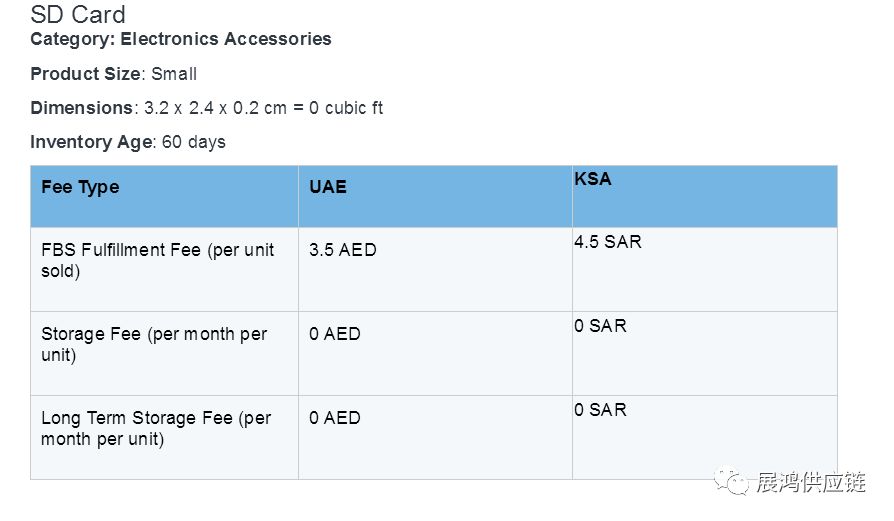Select the UAE column header
894x521 pixels.
click(328, 187)
